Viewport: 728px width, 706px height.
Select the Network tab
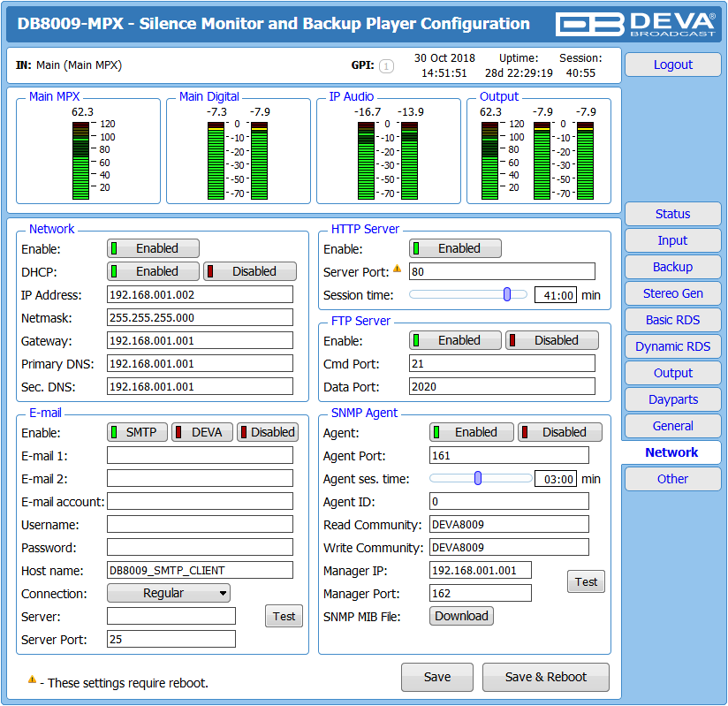[x=671, y=452]
